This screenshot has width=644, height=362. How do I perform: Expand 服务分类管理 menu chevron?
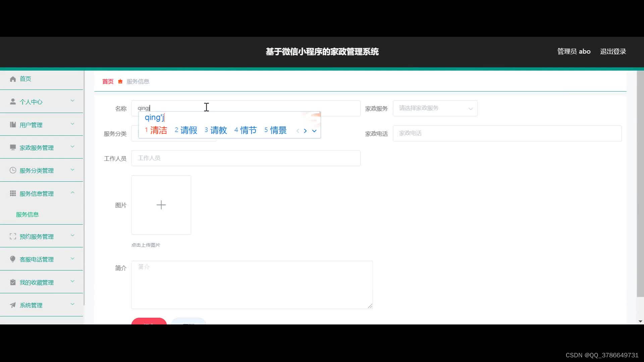72,170
